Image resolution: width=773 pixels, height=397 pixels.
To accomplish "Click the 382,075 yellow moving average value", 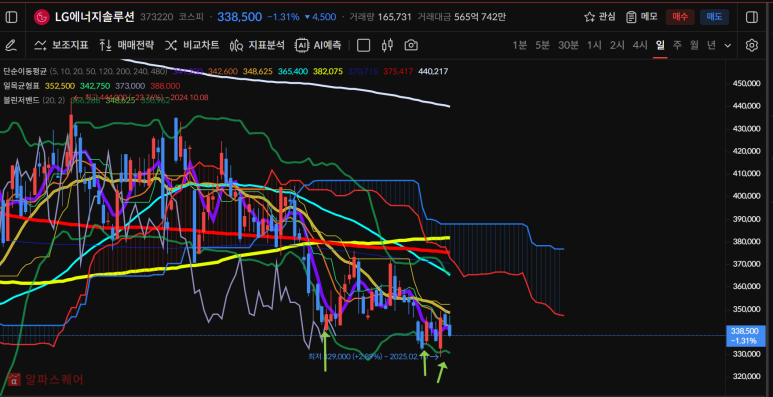I will tap(328, 72).
